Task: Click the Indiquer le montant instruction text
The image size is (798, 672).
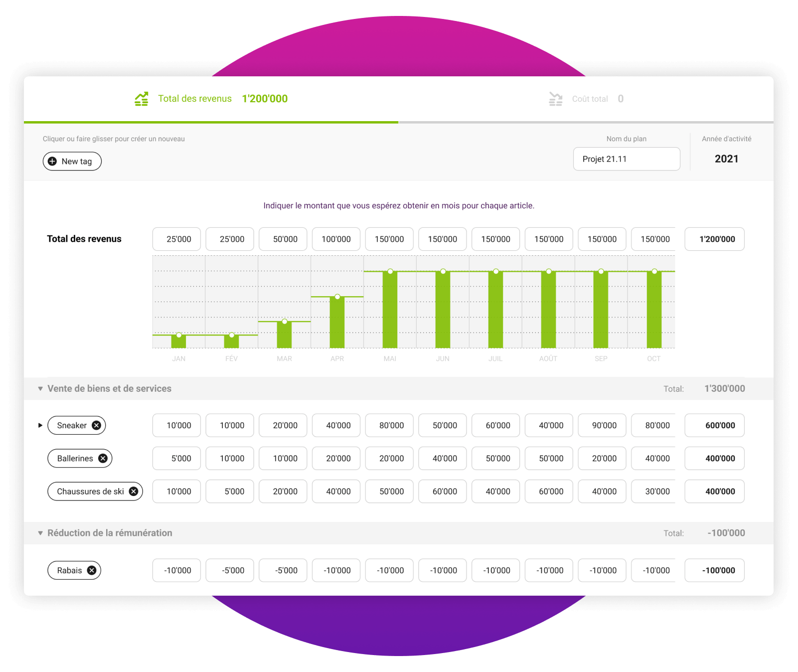Action: tap(399, 206)
